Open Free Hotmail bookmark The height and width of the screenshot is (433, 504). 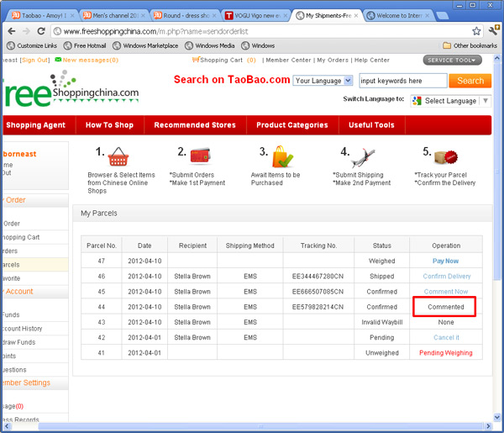pos(85,45)
